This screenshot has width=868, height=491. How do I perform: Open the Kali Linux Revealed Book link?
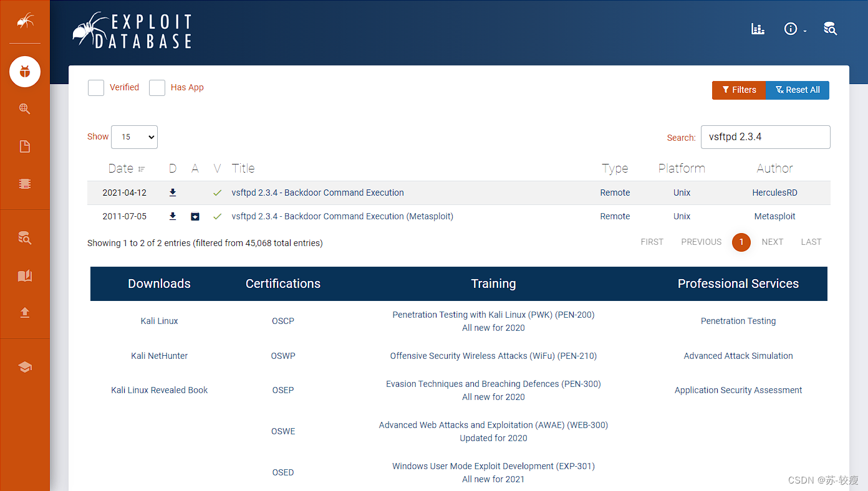coord(159,390)
